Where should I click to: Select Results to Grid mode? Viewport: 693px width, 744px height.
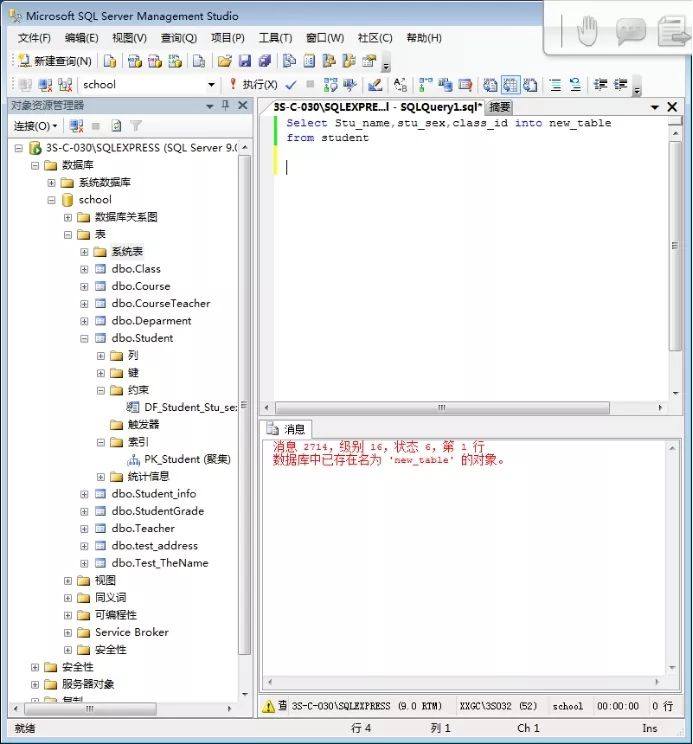click(510, 85)
